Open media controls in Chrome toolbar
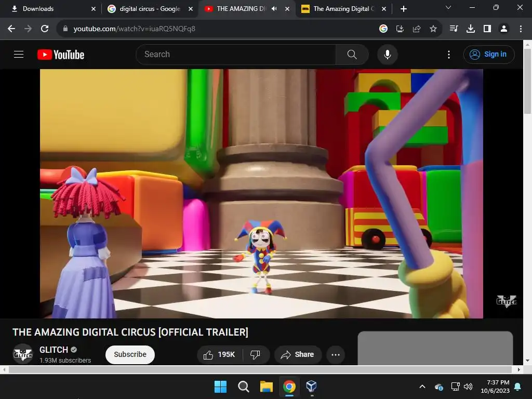This screenshot has width=532, height=399. point(454,29)
